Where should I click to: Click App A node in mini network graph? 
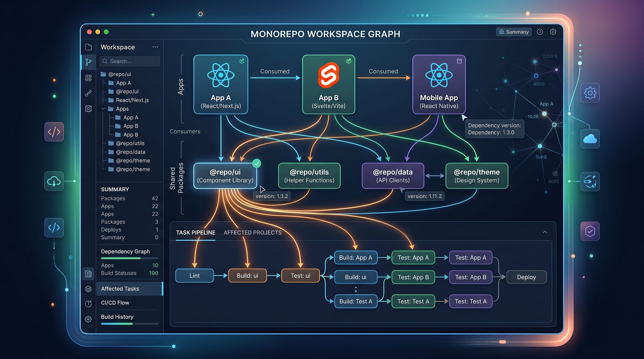[545, 114]
